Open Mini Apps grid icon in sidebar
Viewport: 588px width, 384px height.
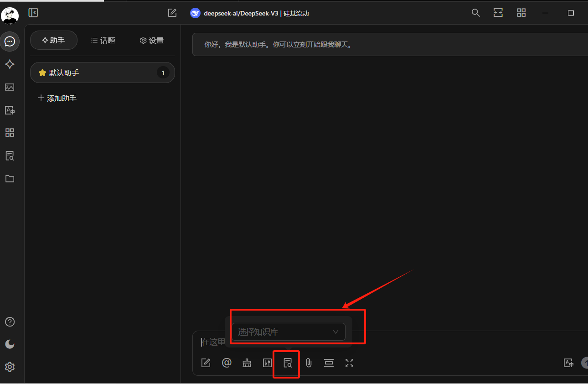point(10,133)
